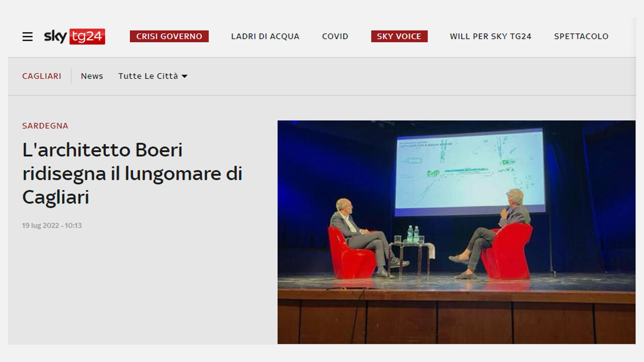The height and width of the screenshot is (362, 644).
Task: Click the caret beside Tutte Le Città
Action: click(x=184, y=76)
